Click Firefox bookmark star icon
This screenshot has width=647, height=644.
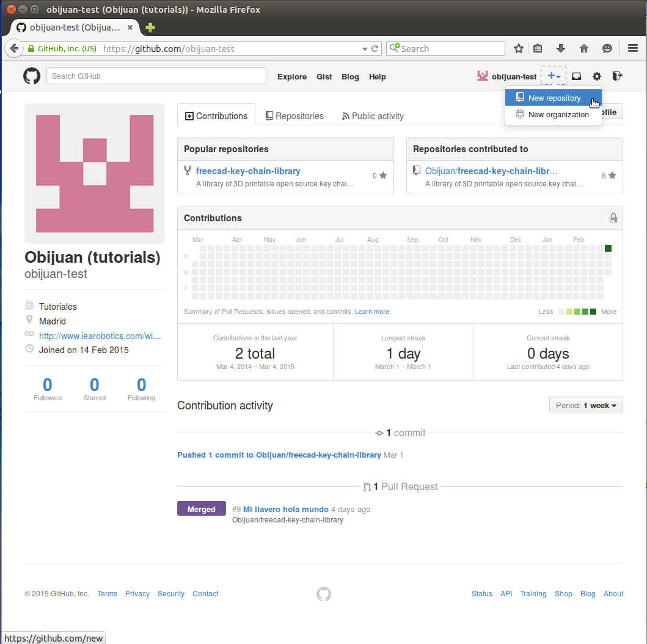[519, 49]
